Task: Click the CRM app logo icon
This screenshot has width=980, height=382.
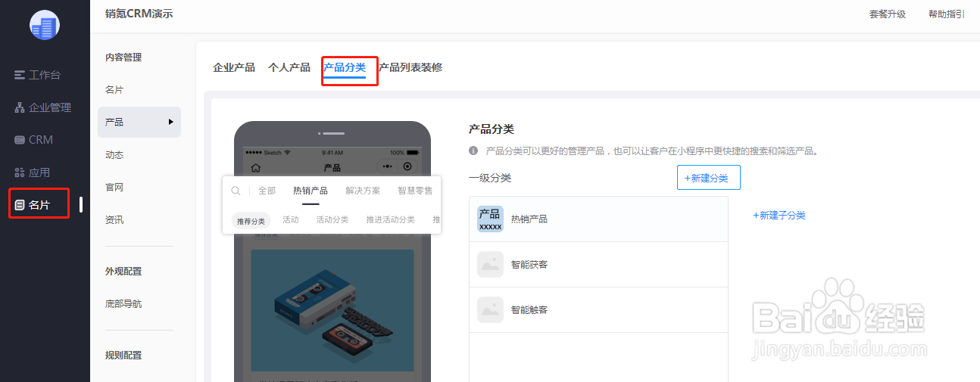Action: pos(45,26)
